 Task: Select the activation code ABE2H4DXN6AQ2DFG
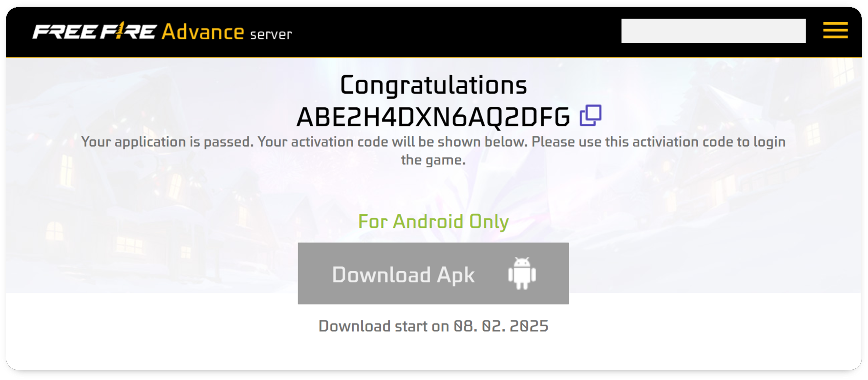point(433,117)
